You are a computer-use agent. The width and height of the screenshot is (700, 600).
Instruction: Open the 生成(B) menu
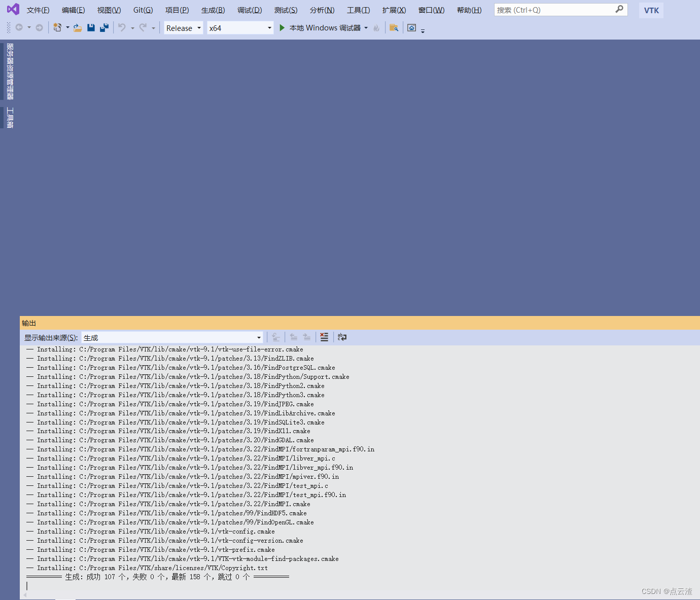click(x=213, y=10)
